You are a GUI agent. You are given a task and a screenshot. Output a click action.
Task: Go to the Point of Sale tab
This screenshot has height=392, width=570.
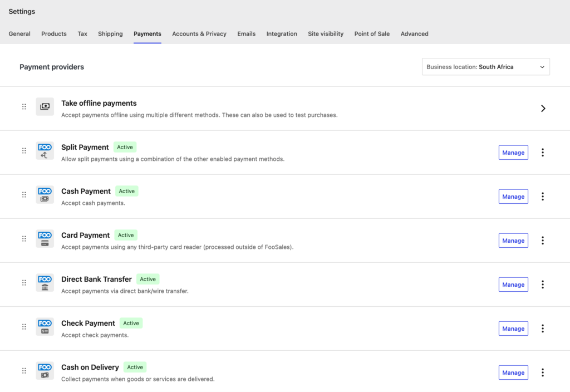point(372,34)
